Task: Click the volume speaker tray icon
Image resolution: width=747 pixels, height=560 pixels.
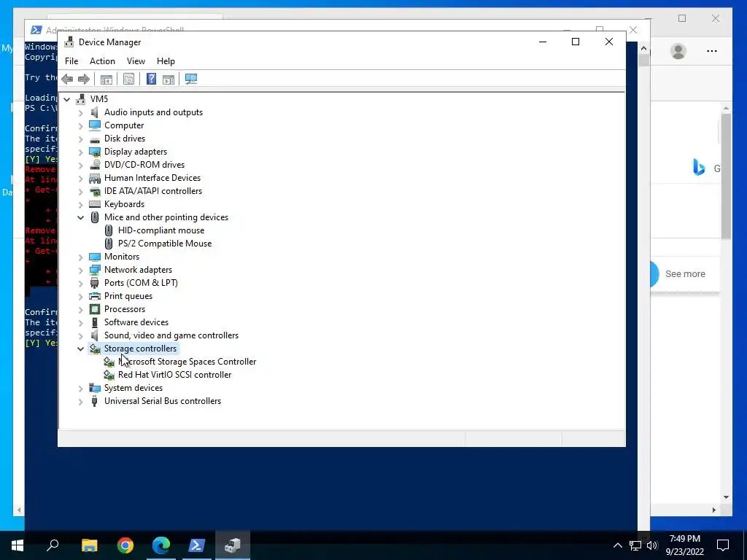Action: (653, 545)
